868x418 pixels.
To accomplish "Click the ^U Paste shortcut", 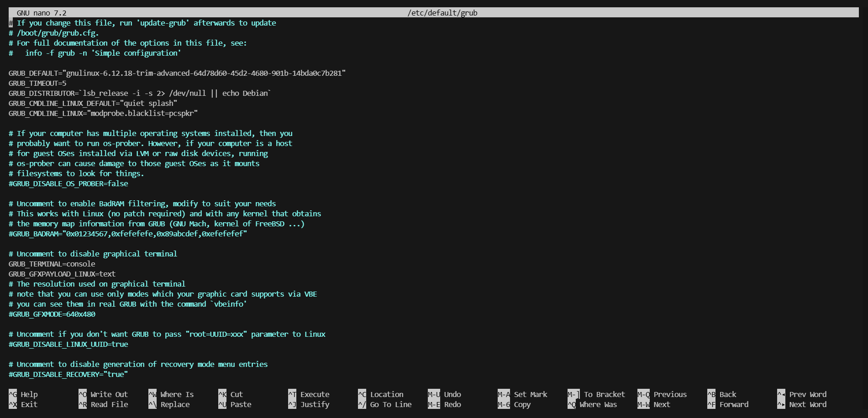I will click(235, 404).
